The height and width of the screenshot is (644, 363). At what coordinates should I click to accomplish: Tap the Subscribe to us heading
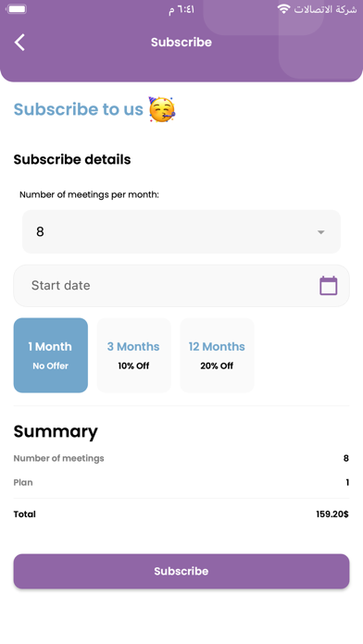(79, 109)
